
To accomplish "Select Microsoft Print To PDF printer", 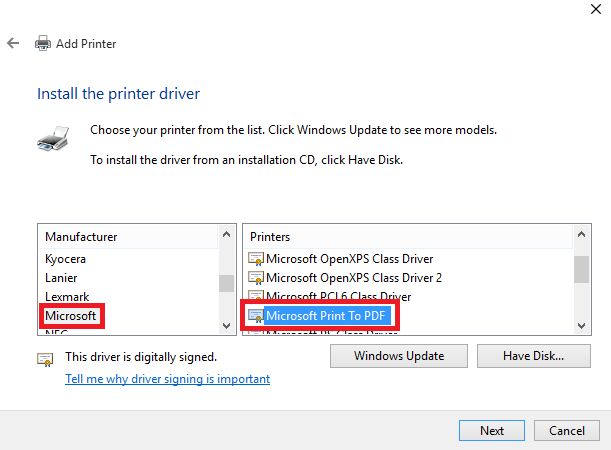I will click(326, 316).
